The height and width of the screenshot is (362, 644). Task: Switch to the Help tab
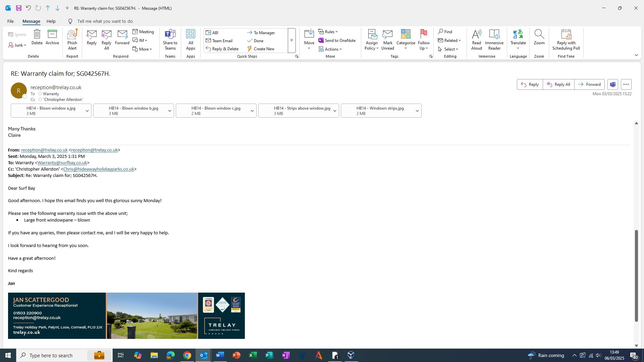point(51,21)
